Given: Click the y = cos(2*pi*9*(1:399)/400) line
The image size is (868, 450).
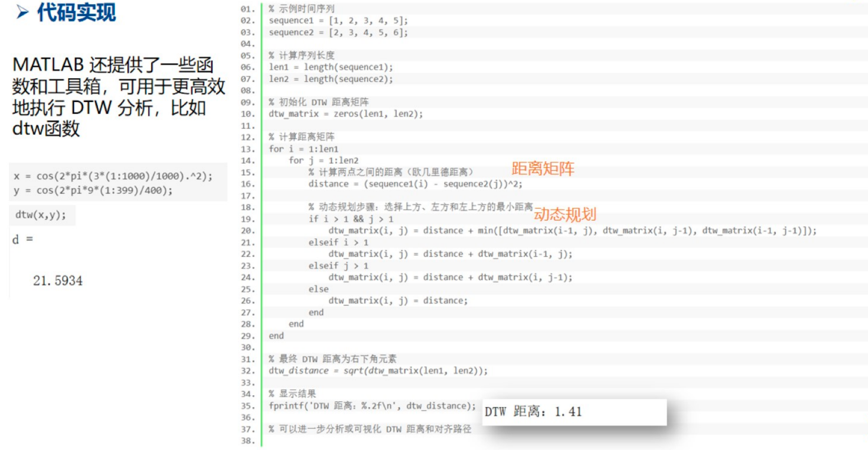Looking at the screenshot, I should click(x=93, y=190).
